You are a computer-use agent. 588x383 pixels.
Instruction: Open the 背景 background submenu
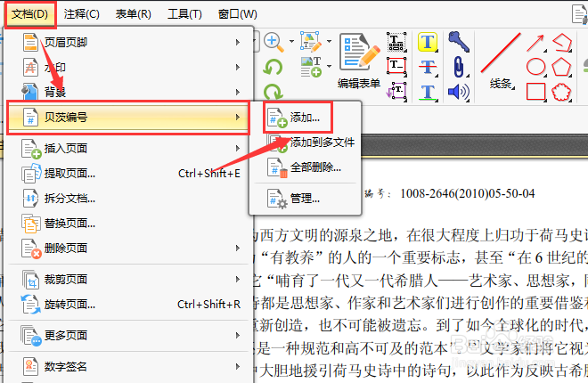[127, 92]
